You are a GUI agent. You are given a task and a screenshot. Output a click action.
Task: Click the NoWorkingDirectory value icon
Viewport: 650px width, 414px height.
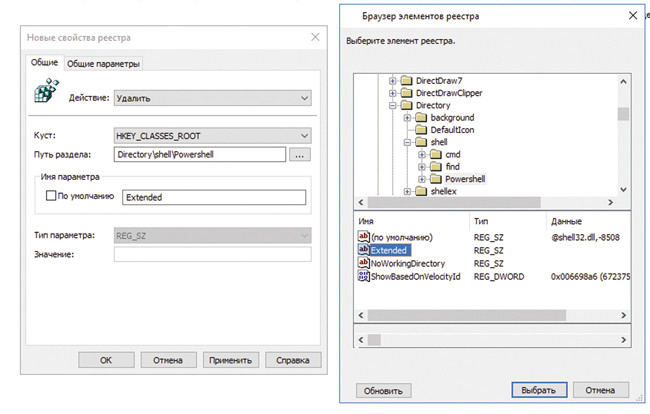click(x=363, y=262)
